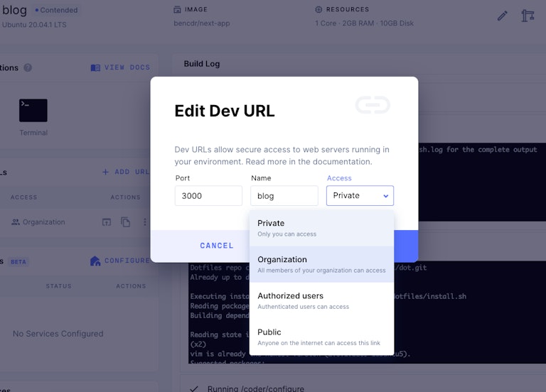Screen dimensions: 546x392
Task: Click the Running /coder/configure step
Action: (x=256, y=388)
